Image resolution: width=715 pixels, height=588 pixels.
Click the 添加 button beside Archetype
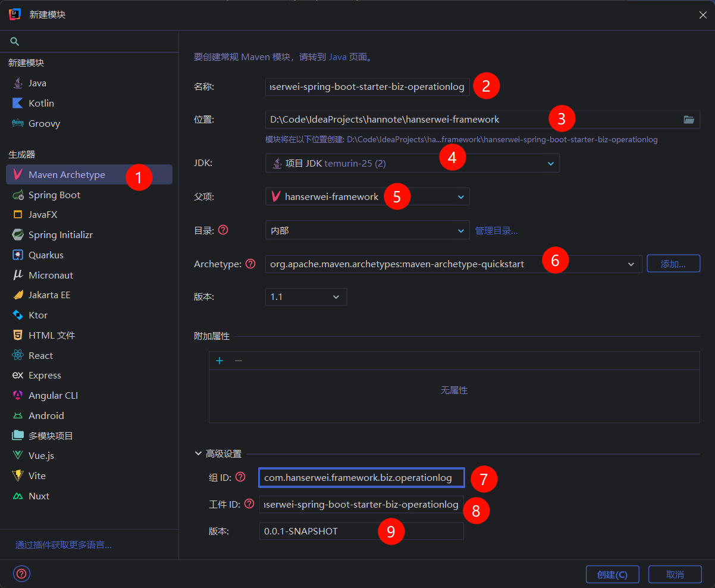click(673, 264)
